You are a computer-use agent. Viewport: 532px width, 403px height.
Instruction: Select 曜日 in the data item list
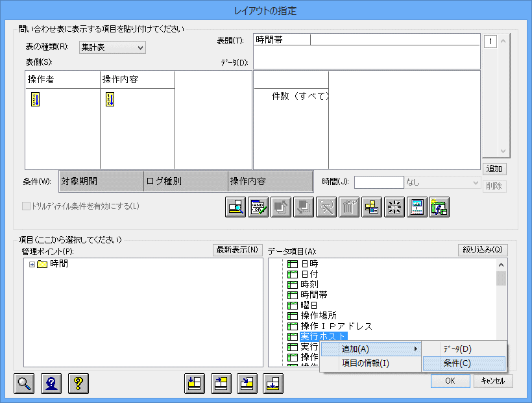point(309,305)
